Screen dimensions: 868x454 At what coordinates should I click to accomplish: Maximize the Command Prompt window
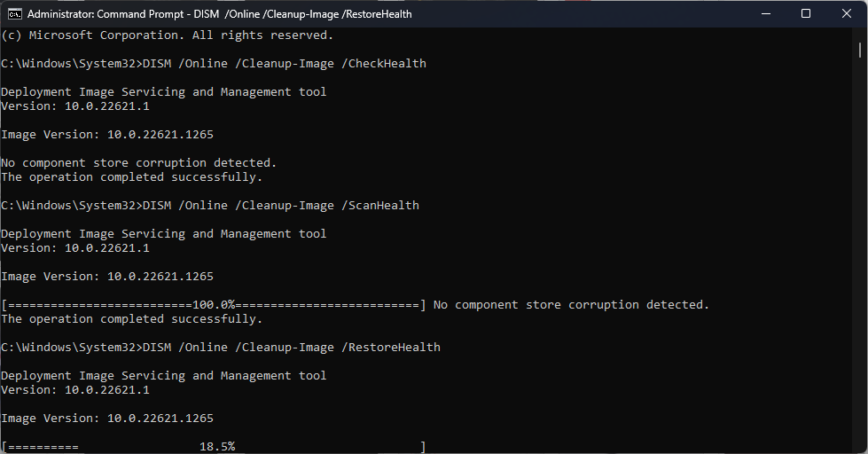click(806, 14)
